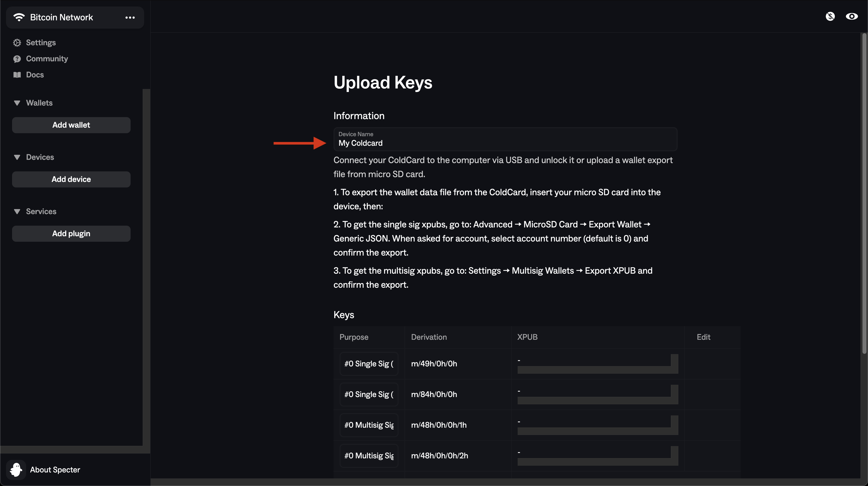Viewport: 868px width, 486px height.
Task: Collapse the Wallets section triangle
Action: tap(17, 103)
